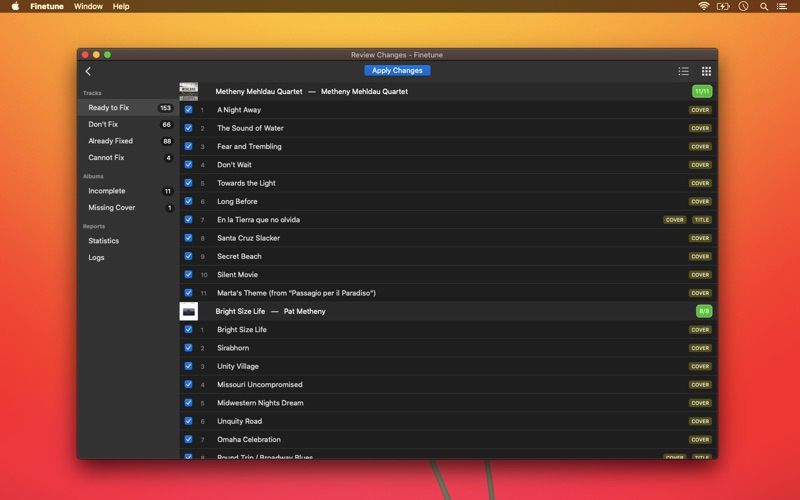
Task: Show Incomplete albums
Action: [128, 191]
